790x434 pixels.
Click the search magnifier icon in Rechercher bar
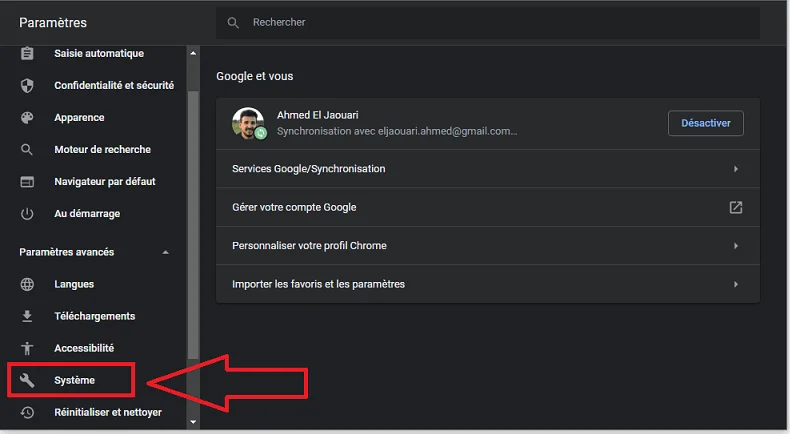[x=233, y=23]
